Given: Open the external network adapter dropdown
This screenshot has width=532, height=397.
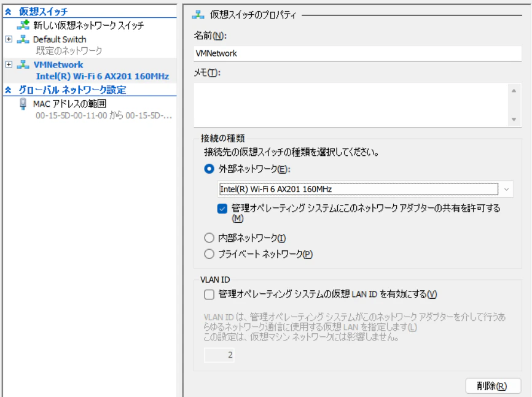Looking at the screenshot, I should [507, 189].
